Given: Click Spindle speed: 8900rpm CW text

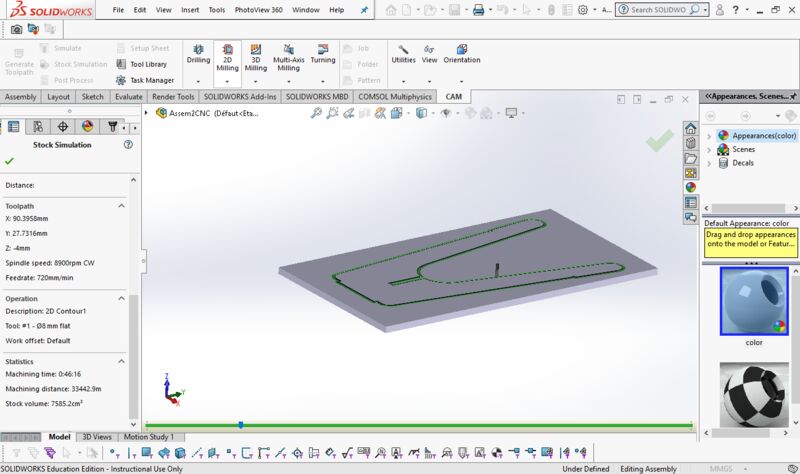Looking at the screenshot, I should [50, 263].
